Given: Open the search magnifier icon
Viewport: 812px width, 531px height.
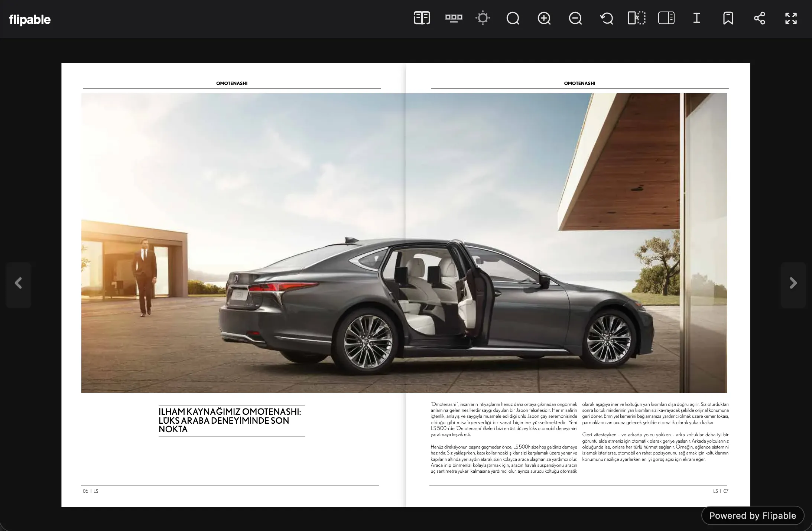Looking at the screenshot, I should 513,18.
